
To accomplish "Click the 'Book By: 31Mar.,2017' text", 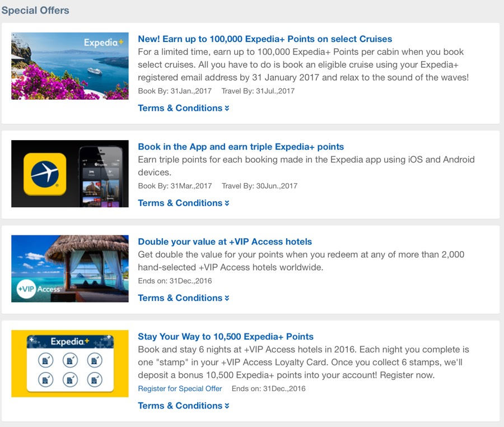I will click(175, 186).
